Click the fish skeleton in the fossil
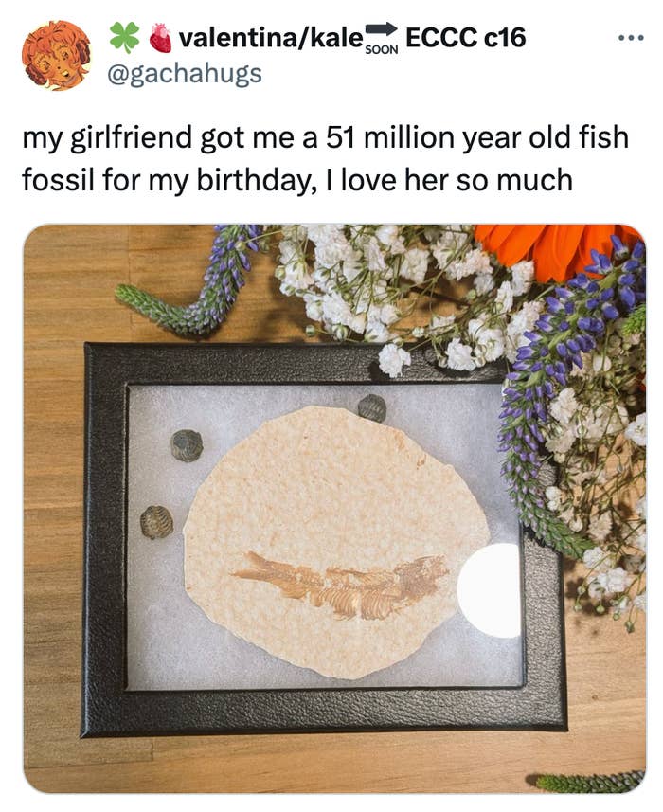The height and width of the screenshot is (812, 663). pyautogui.click(x=341, y=584)
